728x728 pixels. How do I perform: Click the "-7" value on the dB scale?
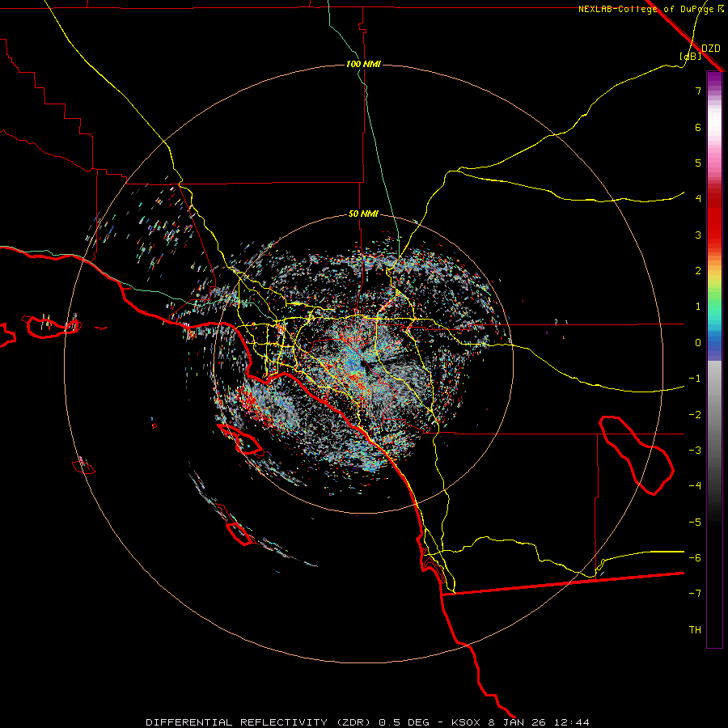(695, 594)
